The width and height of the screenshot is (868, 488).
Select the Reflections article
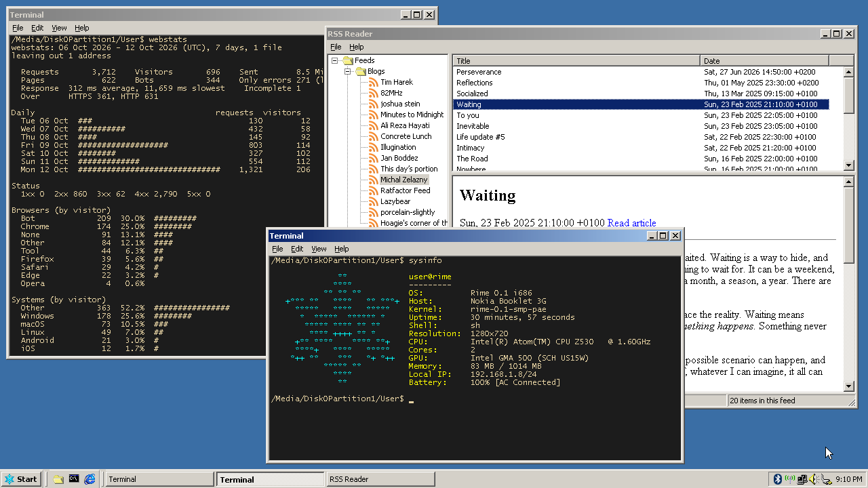pos(641,83)
